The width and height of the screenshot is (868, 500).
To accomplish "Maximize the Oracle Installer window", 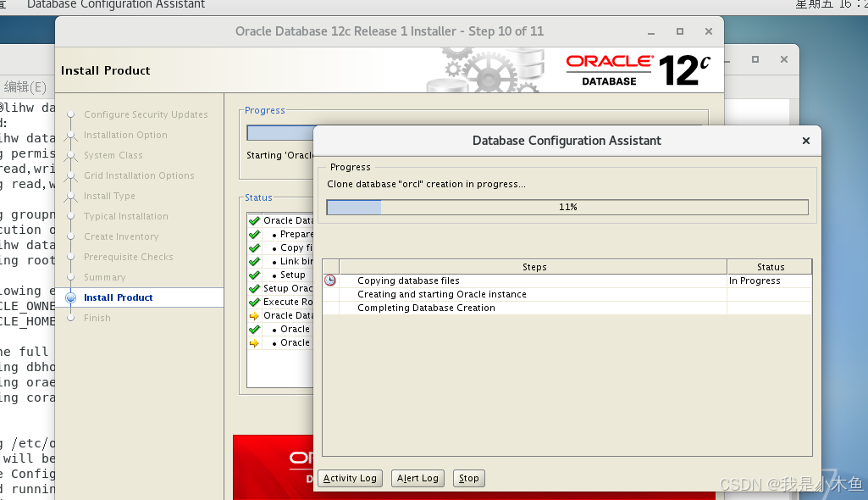I will pyautogui.click(x=680, y=31).
